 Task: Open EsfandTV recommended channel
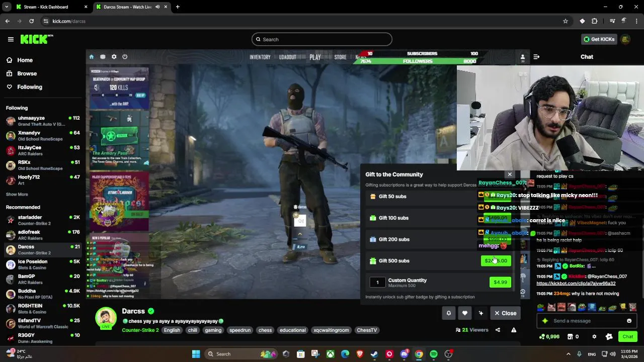click(x=43, y=323)
